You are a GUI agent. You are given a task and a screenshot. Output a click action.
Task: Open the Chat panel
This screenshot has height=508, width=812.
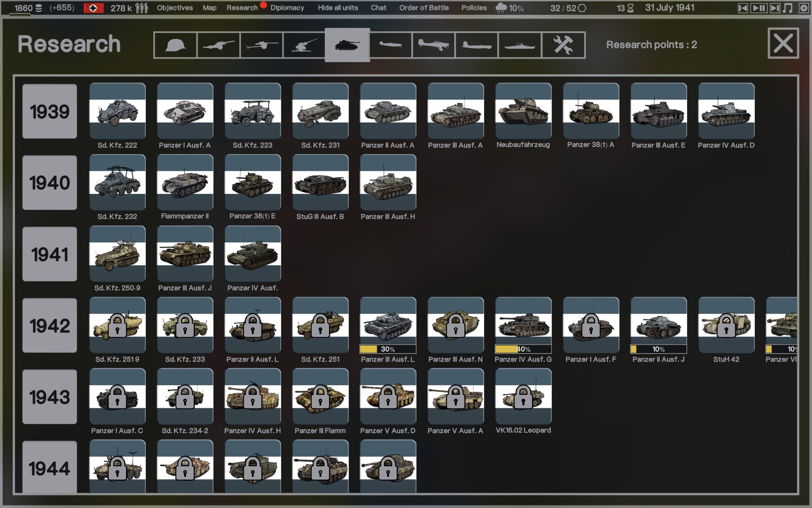tap(378, 8)
